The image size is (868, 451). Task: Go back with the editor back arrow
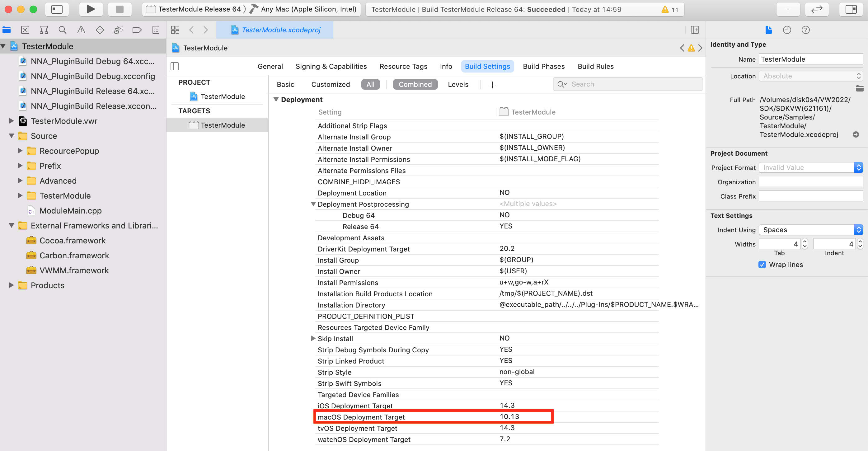[x=191, y=30]
